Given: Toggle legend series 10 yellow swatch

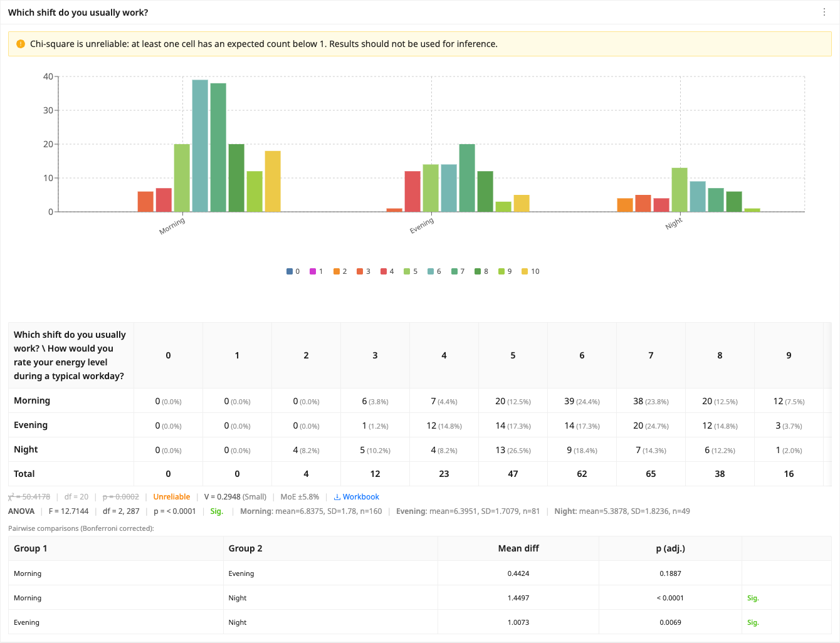Looking at the screenshot, I should pos(525,271).
